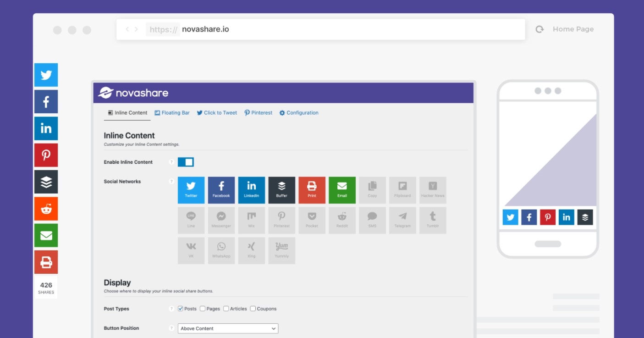Toggle the Buffer network tile

coord(282,190)
